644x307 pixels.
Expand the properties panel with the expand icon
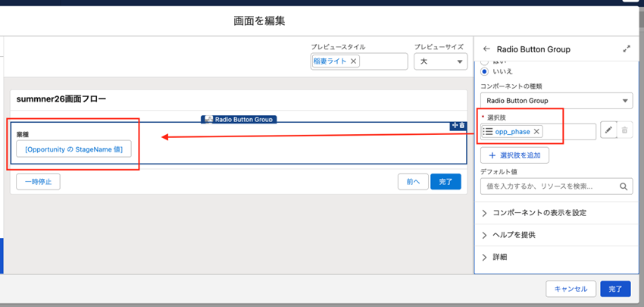point(627,49)
